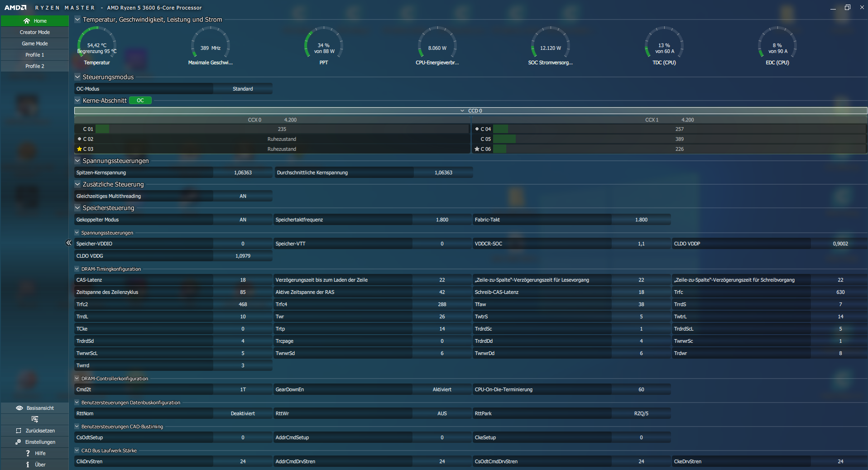Click the Zurücksetzen reset icon
The width and height of the screenshot is (868, 470).
point(19,431)
